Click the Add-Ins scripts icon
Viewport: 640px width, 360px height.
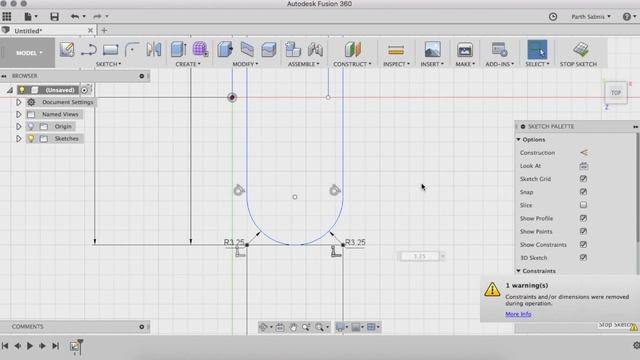499,49
